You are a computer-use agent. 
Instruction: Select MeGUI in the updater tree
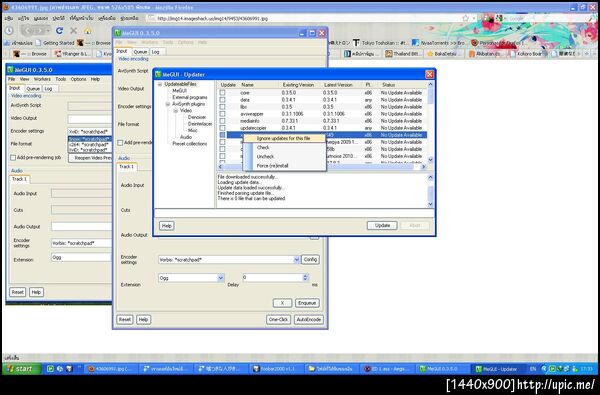(x=179, y=91)
